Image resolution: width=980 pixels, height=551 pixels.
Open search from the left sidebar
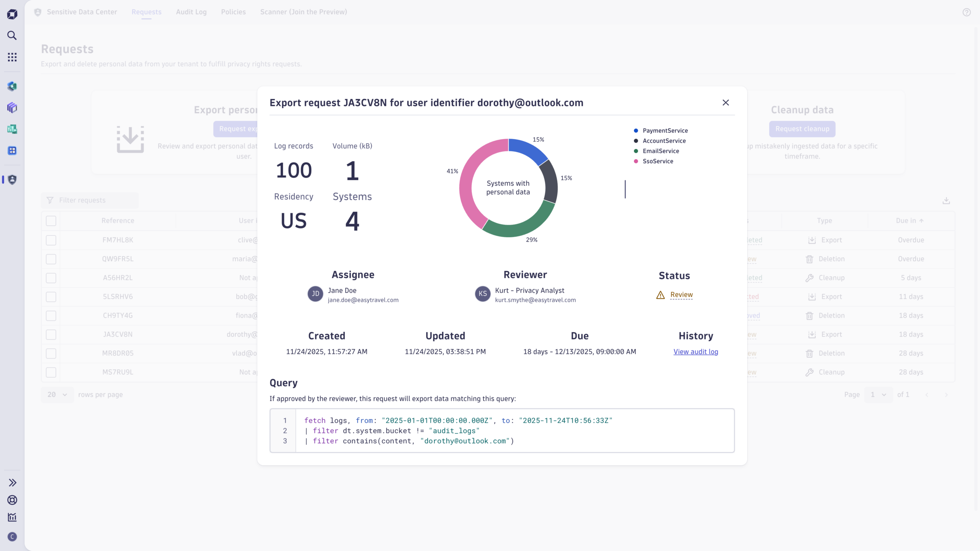(x=12, y=36)
